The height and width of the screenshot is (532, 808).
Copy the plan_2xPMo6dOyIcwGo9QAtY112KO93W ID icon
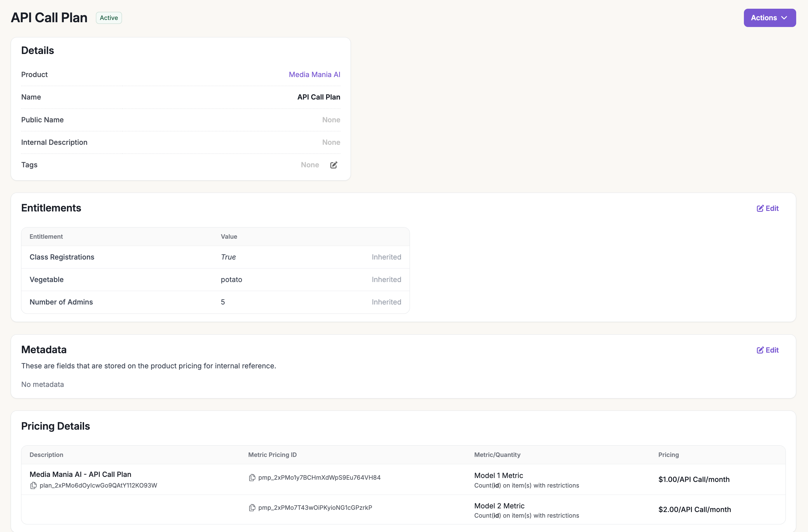[x=33, y=486]
